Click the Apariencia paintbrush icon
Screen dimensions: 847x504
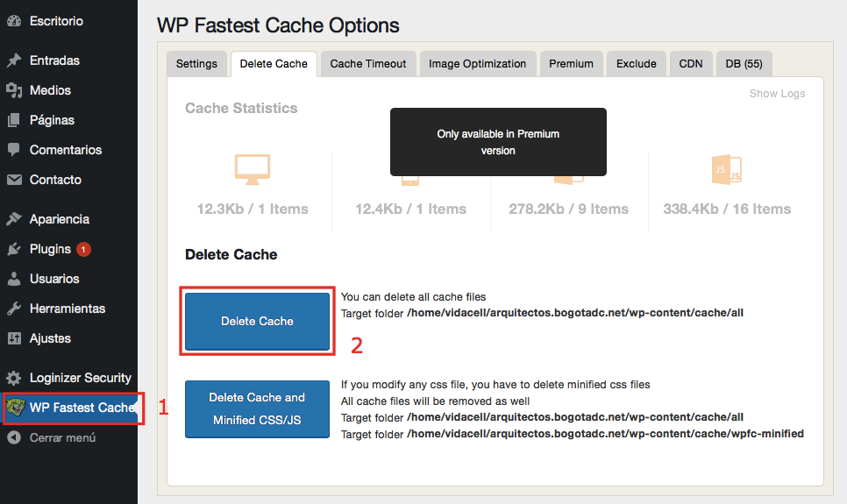pos(14,219)
